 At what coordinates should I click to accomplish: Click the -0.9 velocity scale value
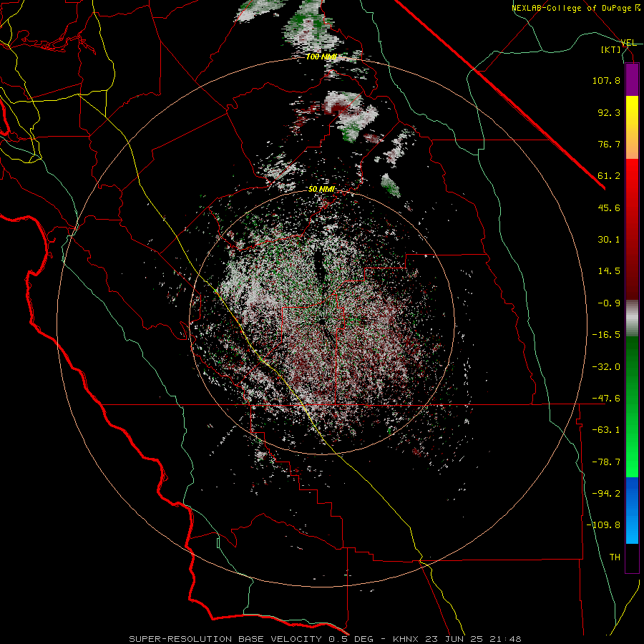tap(609, 303)
